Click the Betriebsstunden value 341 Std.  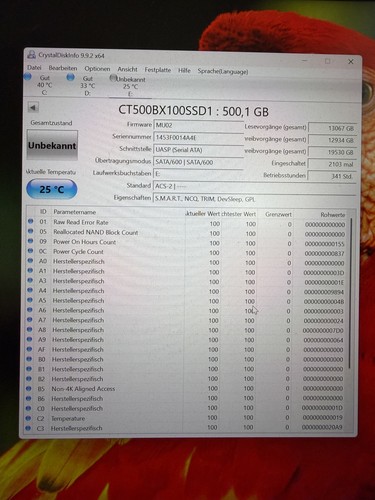tap(332, 176)
